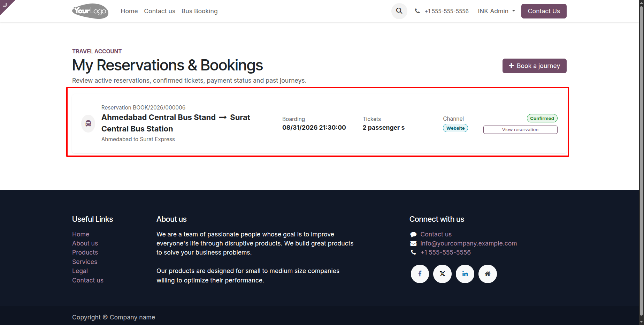Open Connect with us Contact us link
This screenshot has width=644, height=325.
point(436,234)
